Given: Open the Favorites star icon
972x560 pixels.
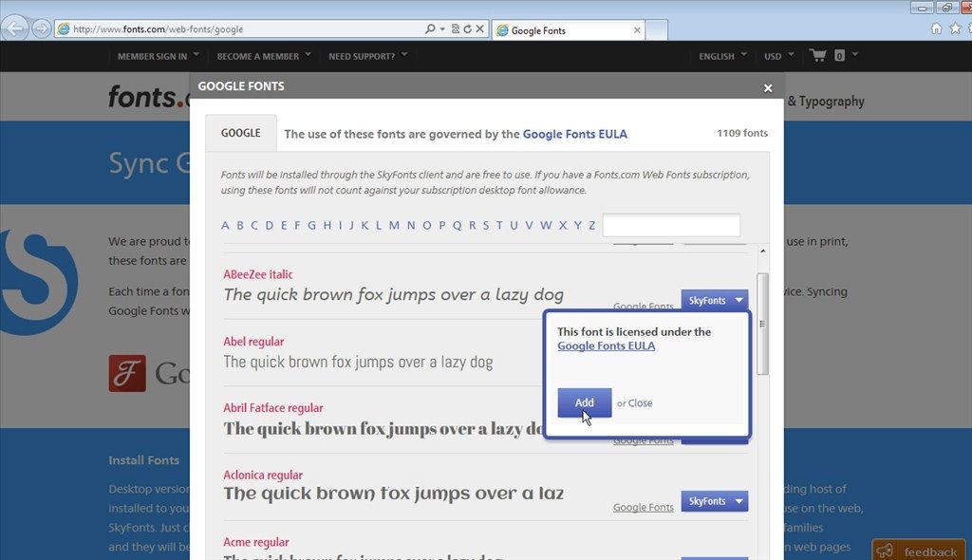Looking at the screenshot, I should tap(955, 28).
